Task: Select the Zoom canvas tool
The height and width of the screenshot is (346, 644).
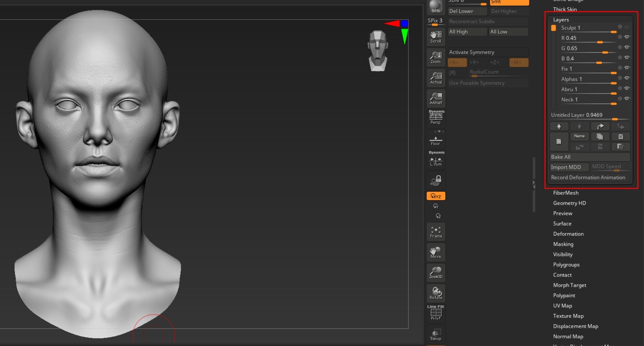Action: [x=435, y=57]
